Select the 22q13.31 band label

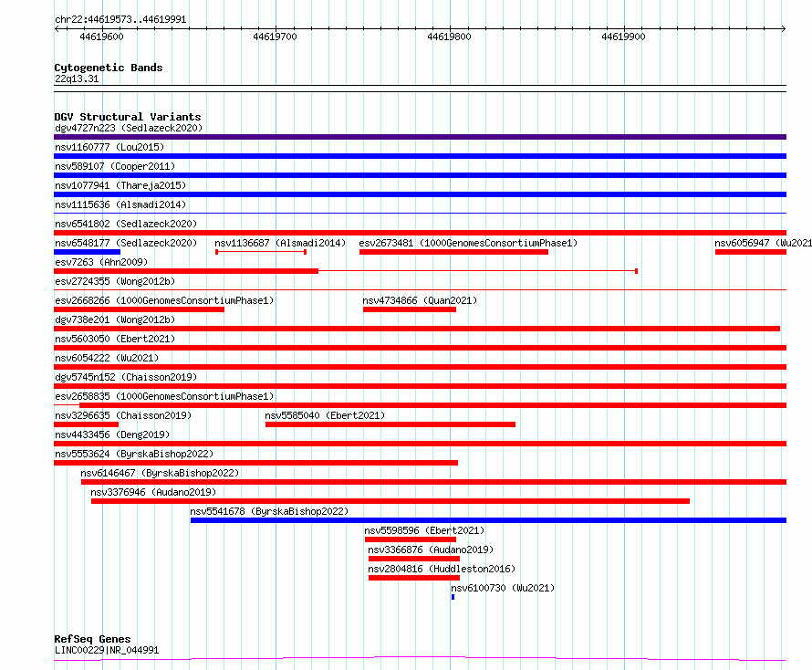(77, 79)
